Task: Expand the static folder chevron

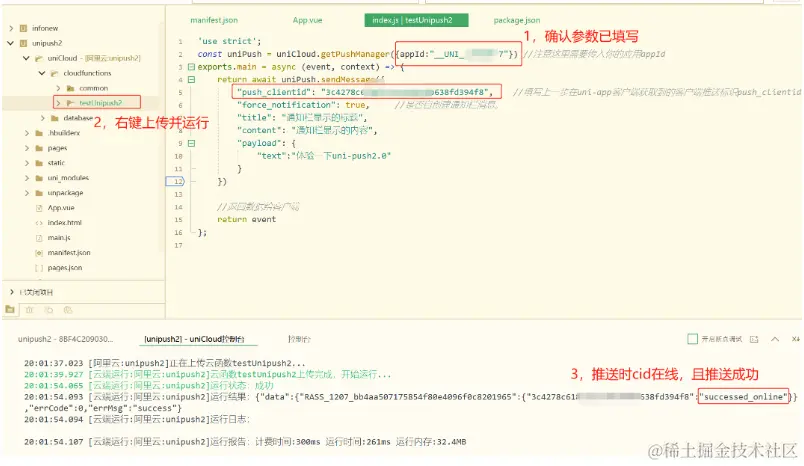Action: (27, 163)
